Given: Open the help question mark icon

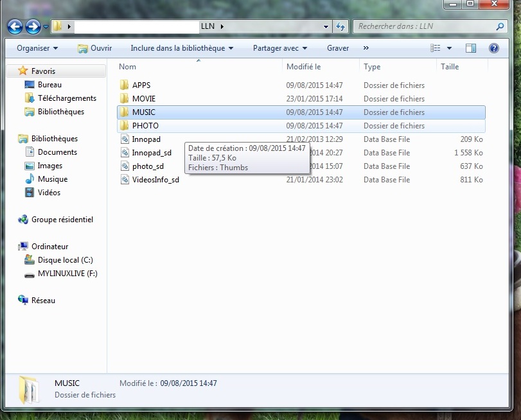Looking at the screenshot, I should point(494,48).
